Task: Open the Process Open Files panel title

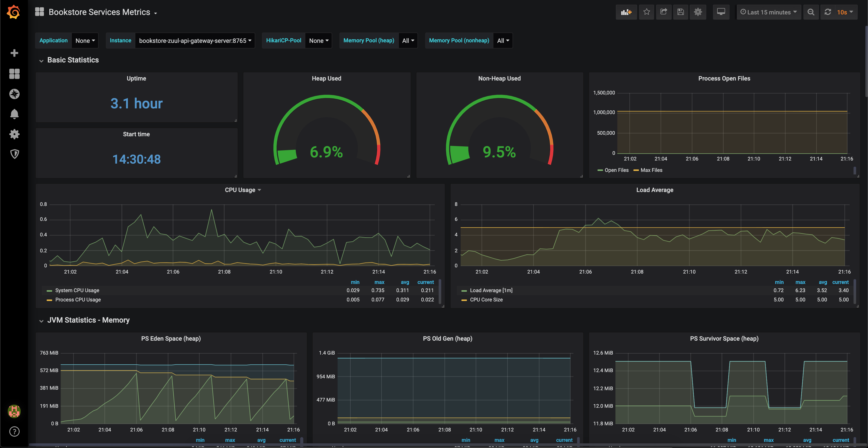Action: [x=724, y=78]
